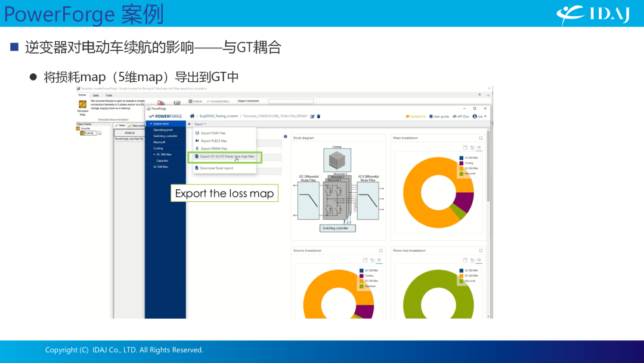The width and height of the screenshot is (644, 363).
Task: Click the PowerForge window vertical scrollbar
Action: (x=488, y=166)
